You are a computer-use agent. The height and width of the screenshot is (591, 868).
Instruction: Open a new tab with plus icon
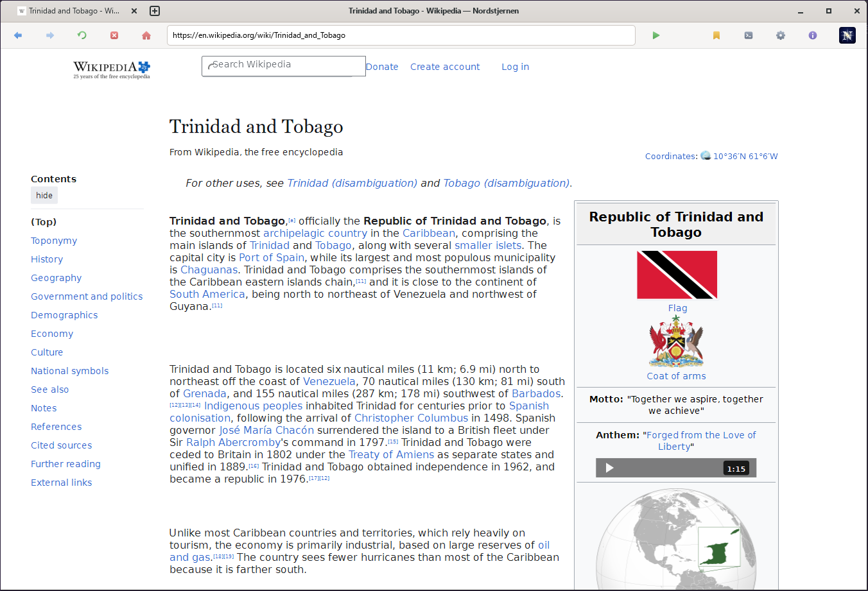point(155,11)
